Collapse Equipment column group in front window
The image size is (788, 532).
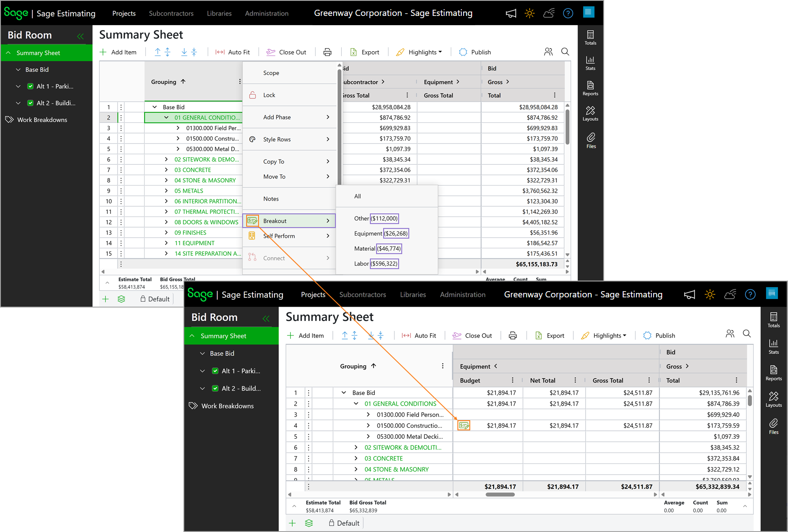496,366
